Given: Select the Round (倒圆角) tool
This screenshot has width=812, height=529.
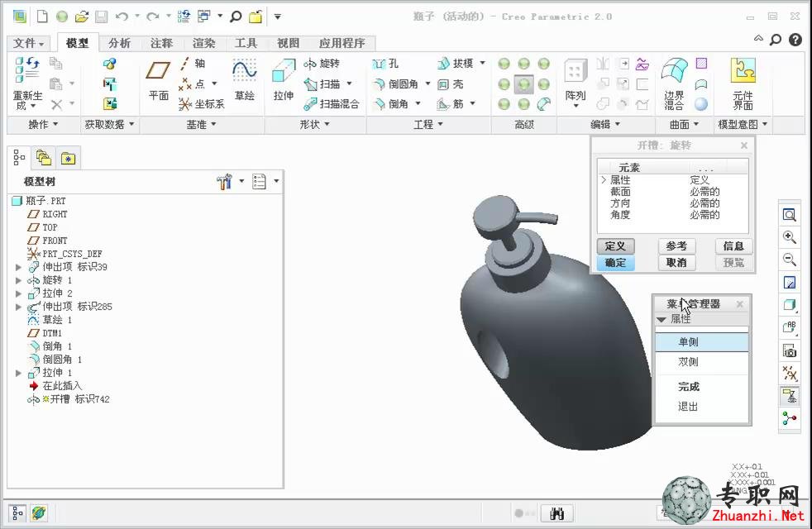Looking at the screenshot, I should pos(396,83).
